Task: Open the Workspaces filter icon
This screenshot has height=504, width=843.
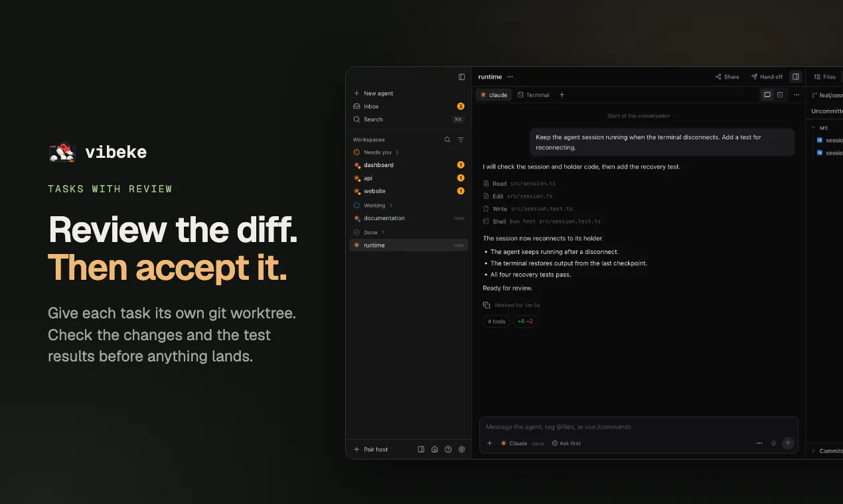Action: coord(461,140)
